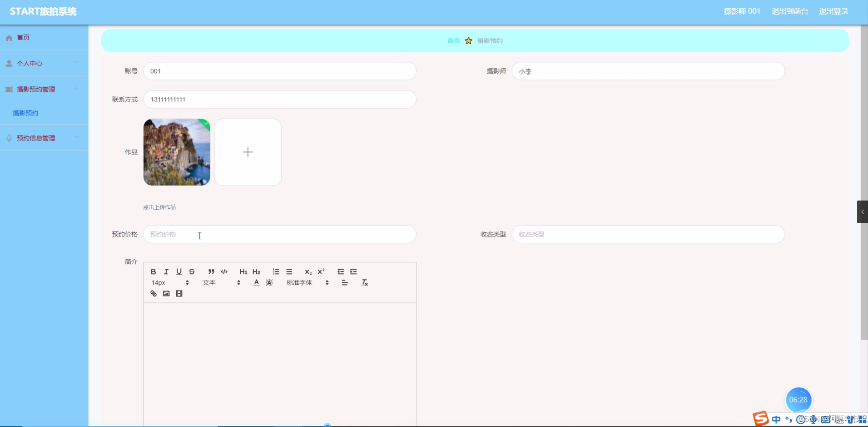Apply superscript formatting
The image size is (868, 427).
pyautogui.click(x=321, y=271)
